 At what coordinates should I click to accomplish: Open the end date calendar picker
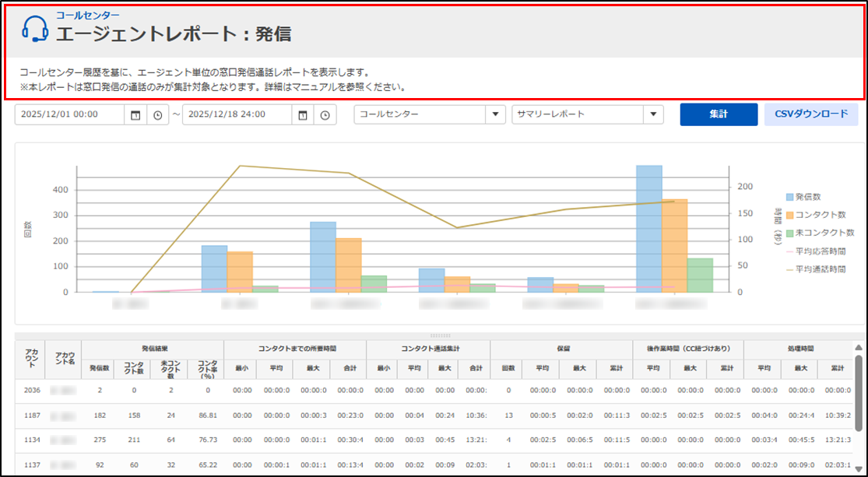tap(303, 115)
